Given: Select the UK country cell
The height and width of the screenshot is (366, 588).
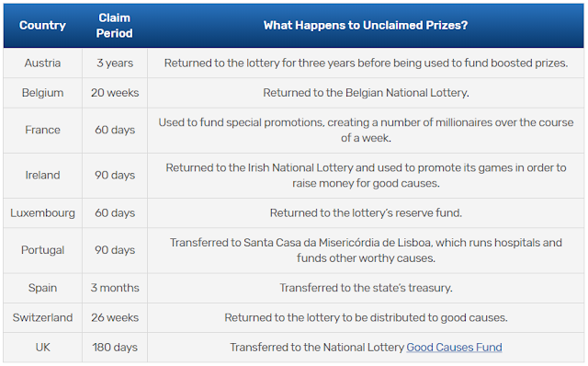Looking at the screenshot, I should pos(43,348).
